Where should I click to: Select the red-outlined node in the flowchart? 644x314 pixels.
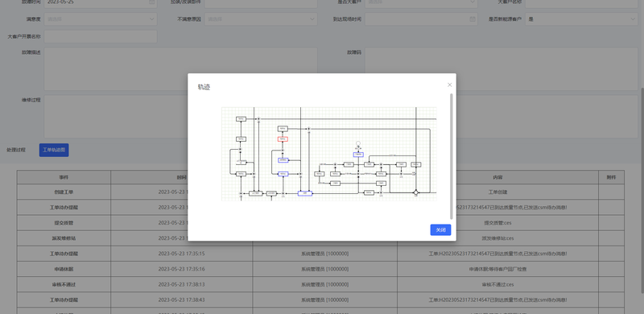click(x=283, y=139)
